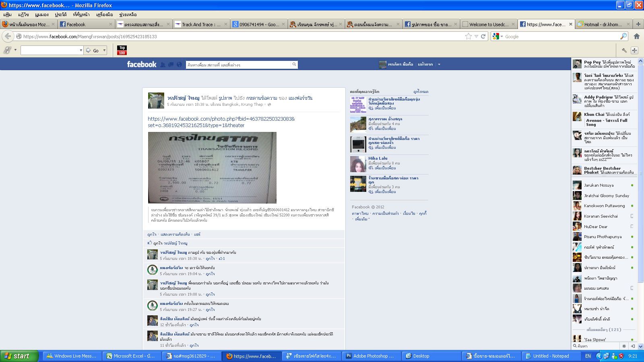
Task: Click แชร์ link under the post
Action: [197, 234]
